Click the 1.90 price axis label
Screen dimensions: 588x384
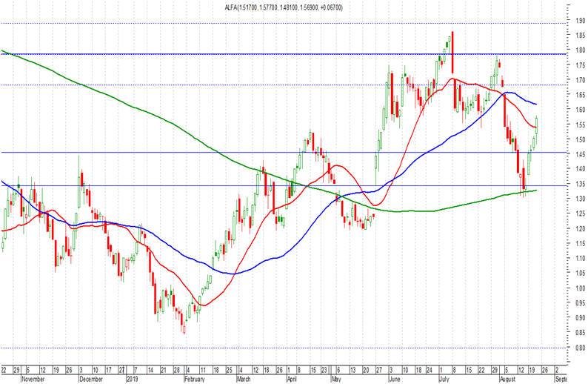tap(581, 20)
